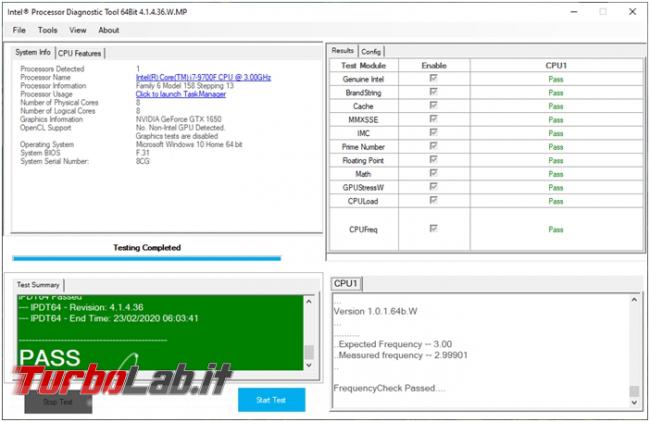Click the Measured frequency 2.99901 line
The height and width of the screenshot is (422, 650).
[401, 355]
